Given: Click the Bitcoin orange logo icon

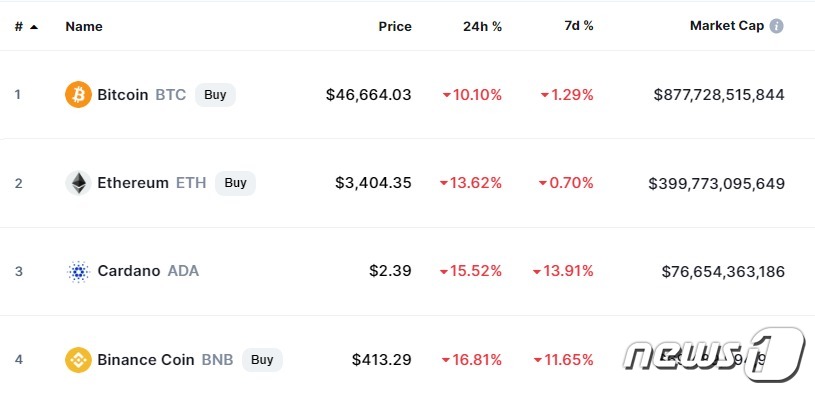Looking at the screenshot, I should coord(78,95).
